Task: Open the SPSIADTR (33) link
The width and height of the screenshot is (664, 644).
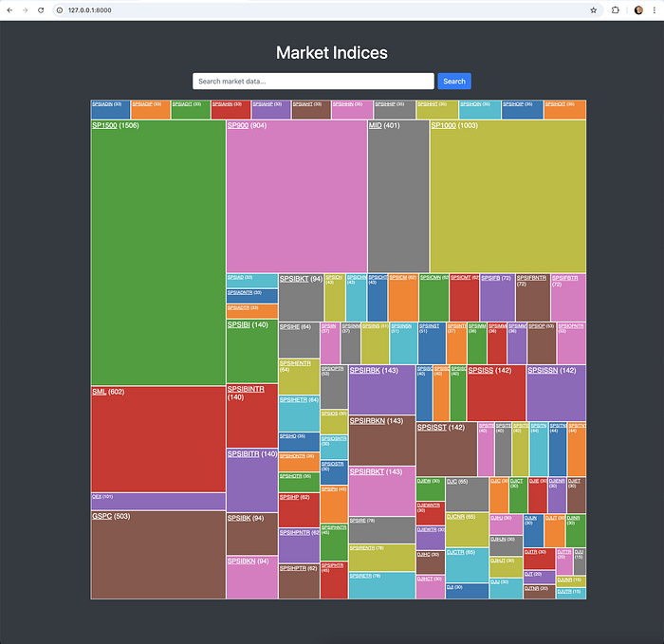Action: (x=238, y=308)
